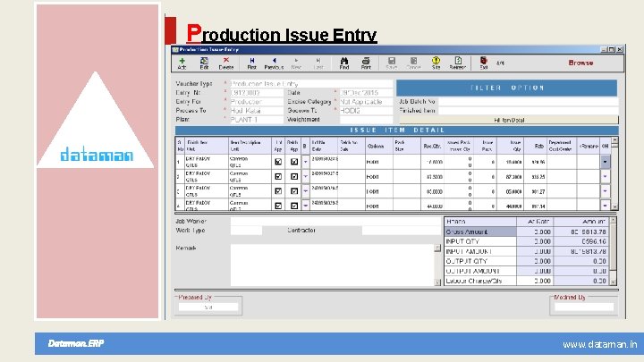The width and height of the screenshot is (644, 362).
Task: Open Find with binoculars icon
Action: (x=344, y=63)
